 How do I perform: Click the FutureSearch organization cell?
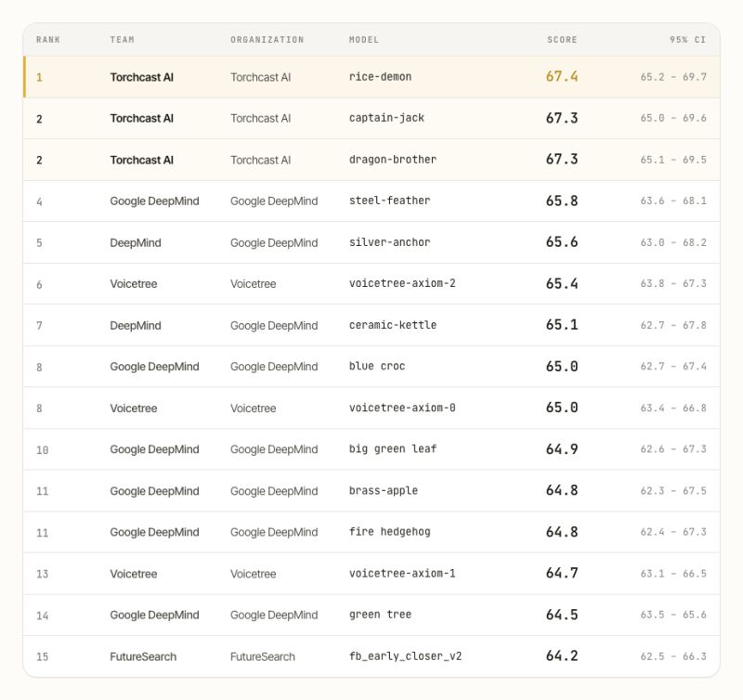(263, 657)
